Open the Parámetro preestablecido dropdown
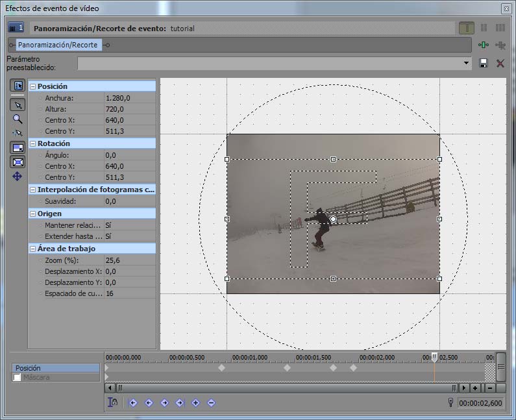This screenshot has height=420, width=516. click(x=467, y=63)
